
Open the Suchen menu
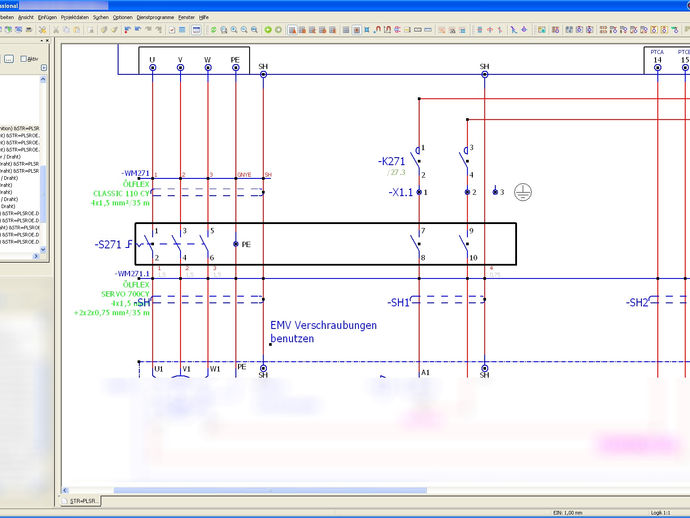point(101,17)
